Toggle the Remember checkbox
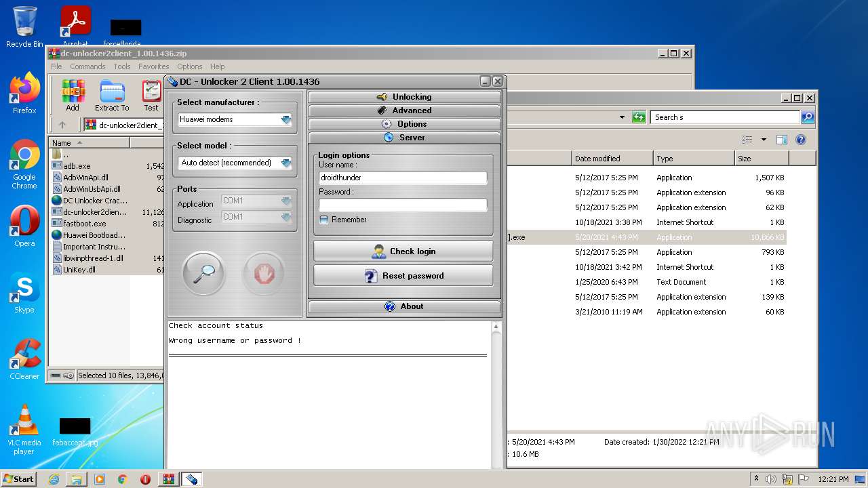Image resolution: width=868 pixels, height=488 pixels. click(x=324, y=220)
